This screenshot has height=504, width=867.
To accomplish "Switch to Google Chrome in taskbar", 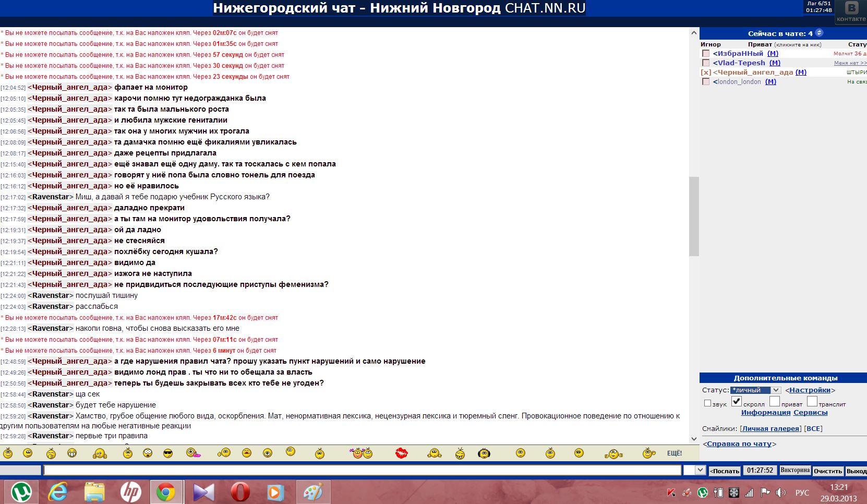I will tap(166, 492).
